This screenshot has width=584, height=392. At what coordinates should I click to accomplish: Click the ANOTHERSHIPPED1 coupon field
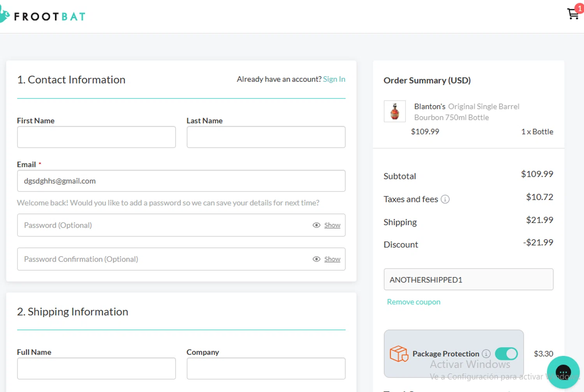point(468,279)
